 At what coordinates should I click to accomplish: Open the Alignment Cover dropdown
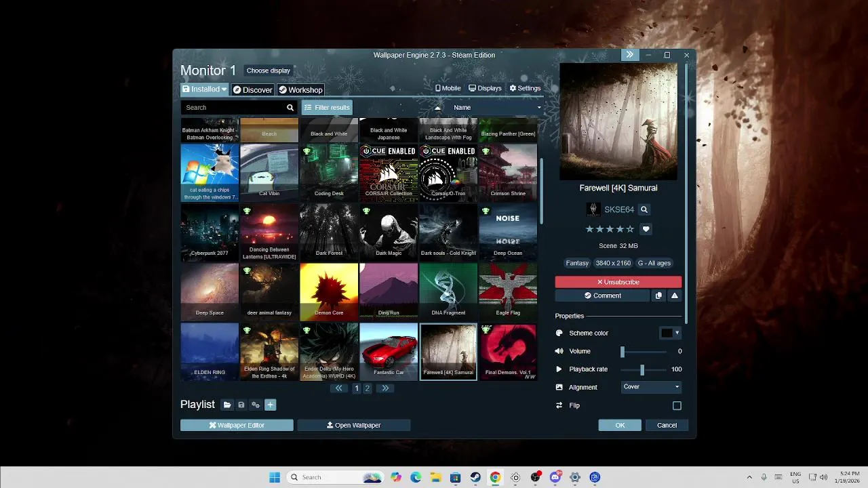coord(651,387)
